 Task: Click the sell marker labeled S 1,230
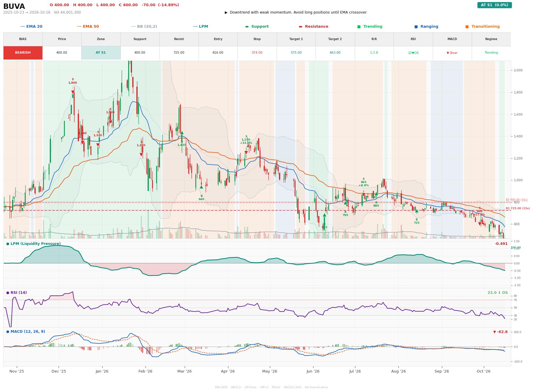click(x=141, y=155)
